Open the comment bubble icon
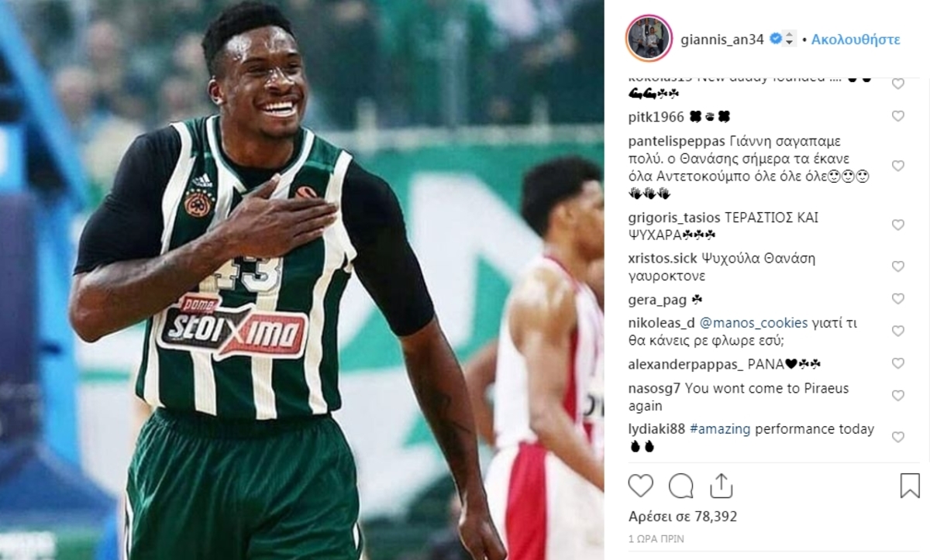This screenshot has width=930, height=560. [681, 486]
